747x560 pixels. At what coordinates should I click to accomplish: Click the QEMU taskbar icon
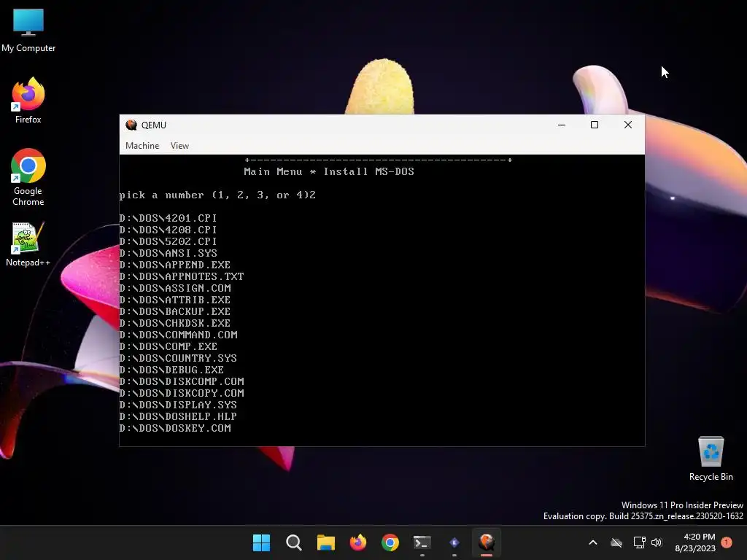coord(487,542)
